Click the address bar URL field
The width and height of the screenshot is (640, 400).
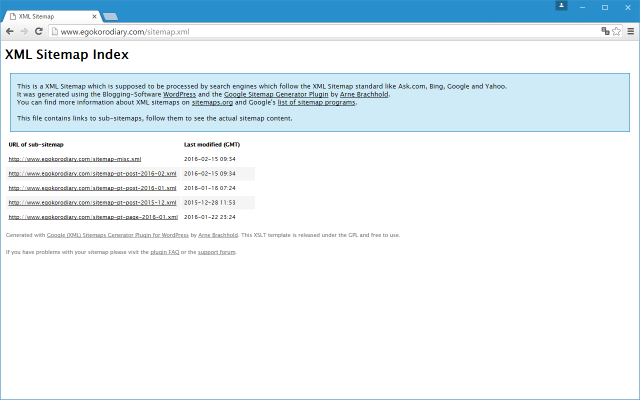[300, 32]
